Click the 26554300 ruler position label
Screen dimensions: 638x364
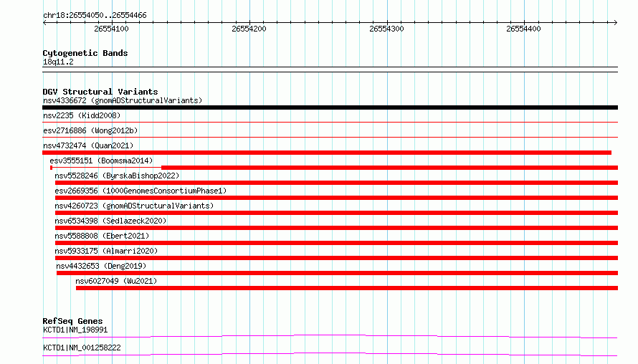[x=386, y=29]
